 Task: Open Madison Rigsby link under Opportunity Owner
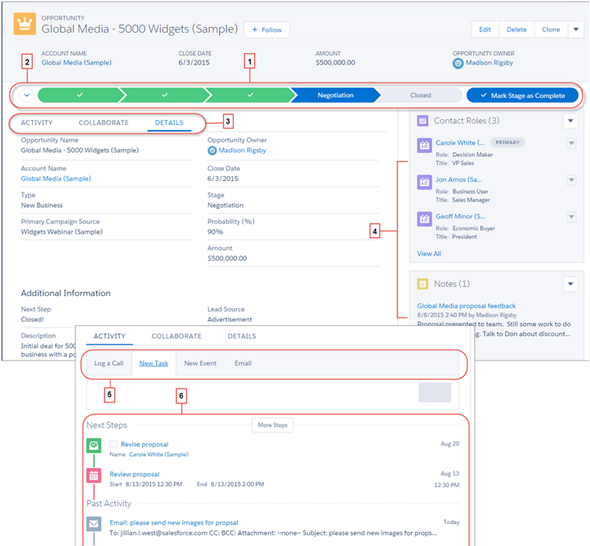(x=242, y=150)
